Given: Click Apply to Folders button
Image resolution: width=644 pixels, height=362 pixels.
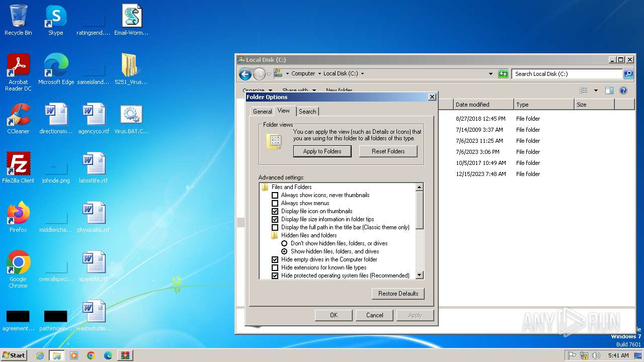Looking at the screenshot, I should [x=323, y=151].
